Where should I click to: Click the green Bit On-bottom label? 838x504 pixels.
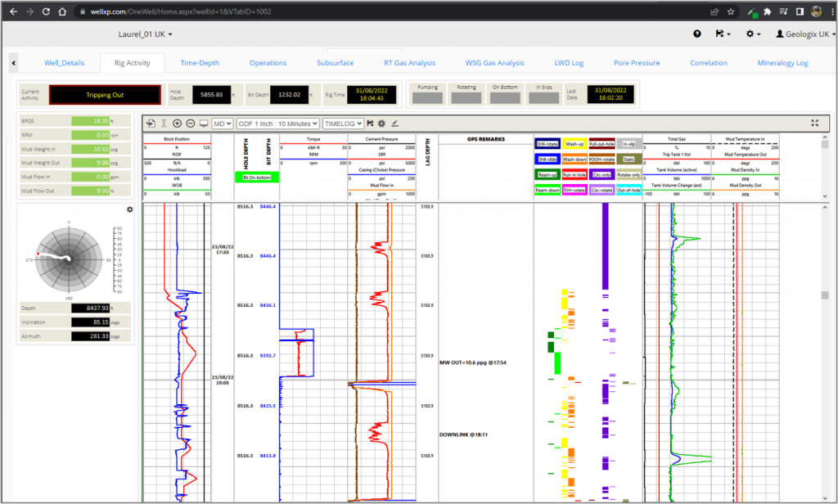[257, 178]
